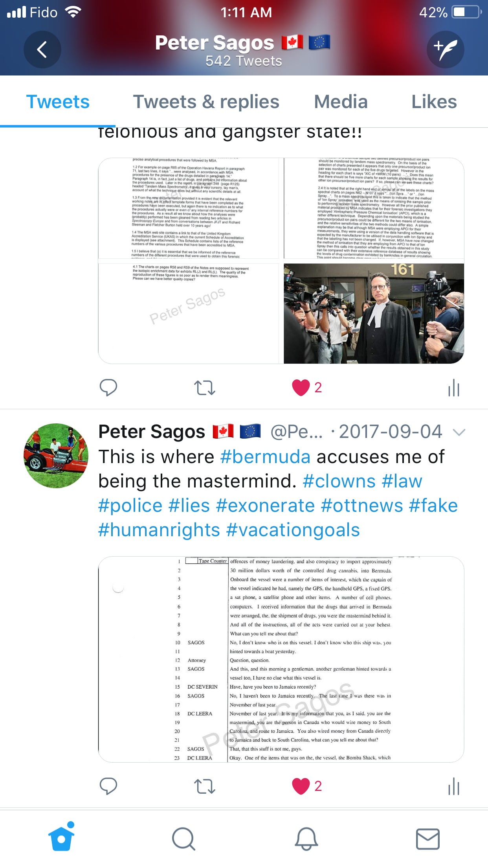Reply to the first tweet with documents
The height and width of the screenshot is (868, 488).
(x=108, y=388)
